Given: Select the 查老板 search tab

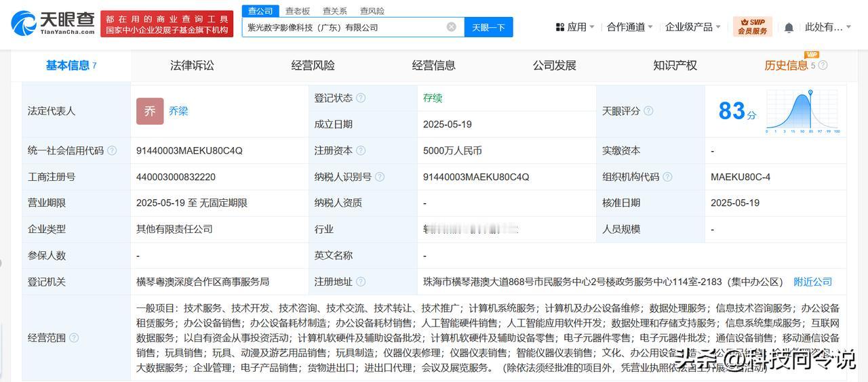Looking at the screenshot, I should 298,11.
